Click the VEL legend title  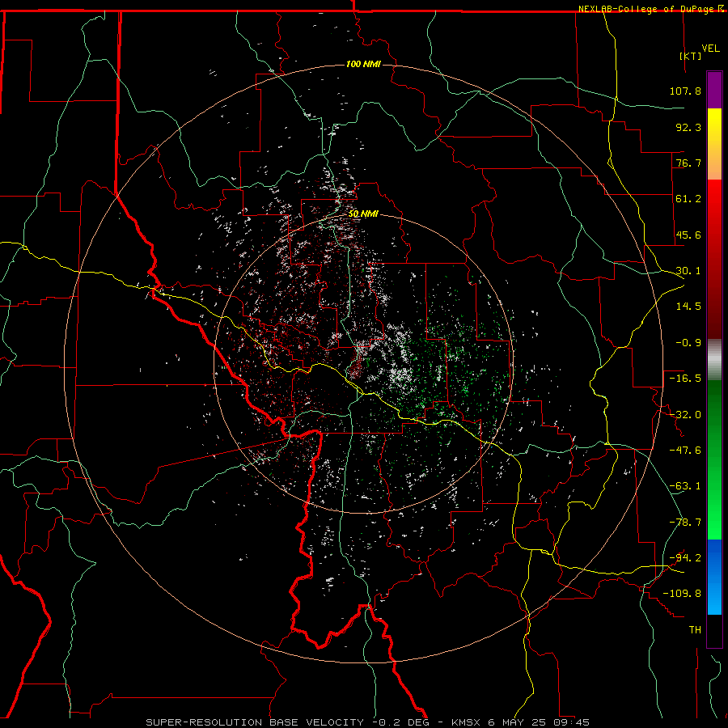[710, 49]
